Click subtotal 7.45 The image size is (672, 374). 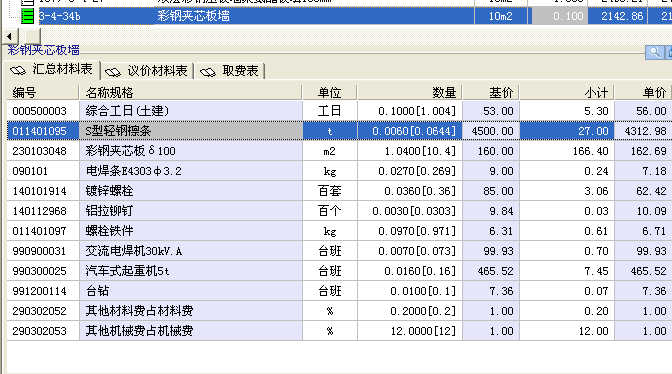point(567,271)
